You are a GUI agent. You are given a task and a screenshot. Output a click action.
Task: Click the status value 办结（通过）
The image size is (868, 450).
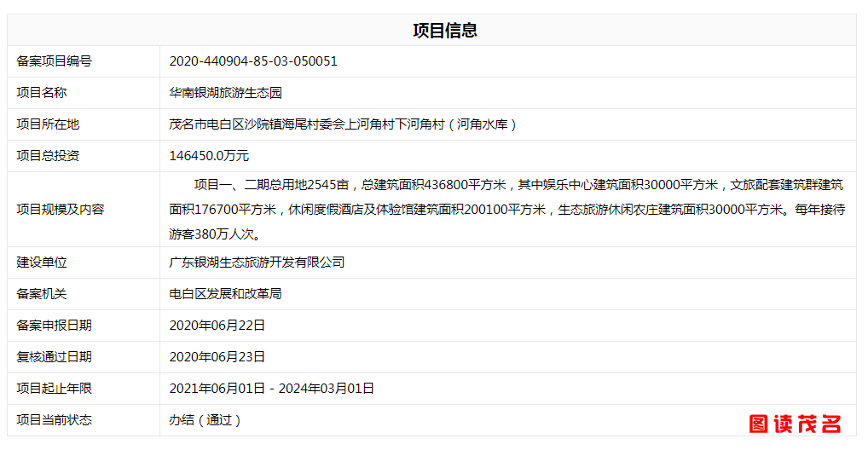205,420
